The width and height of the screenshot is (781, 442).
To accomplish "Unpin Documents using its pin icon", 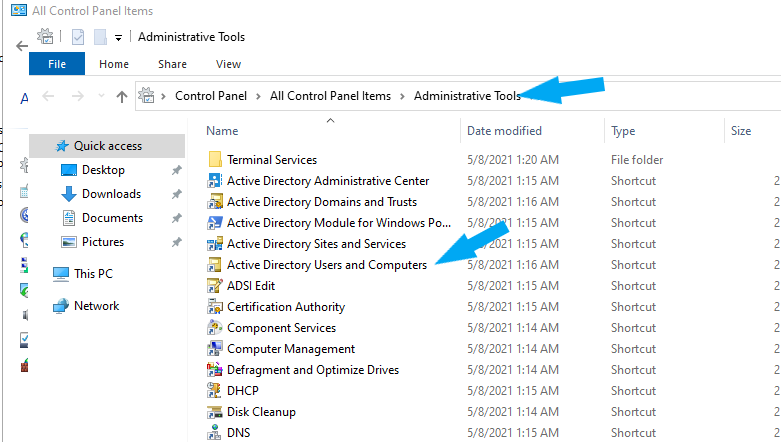I will [x=176, y=218].
